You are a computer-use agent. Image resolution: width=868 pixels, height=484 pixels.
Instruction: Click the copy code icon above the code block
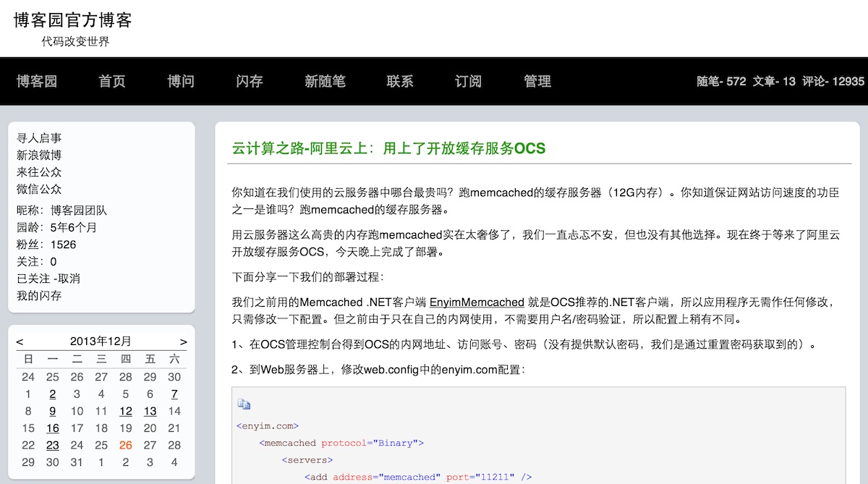244,405
